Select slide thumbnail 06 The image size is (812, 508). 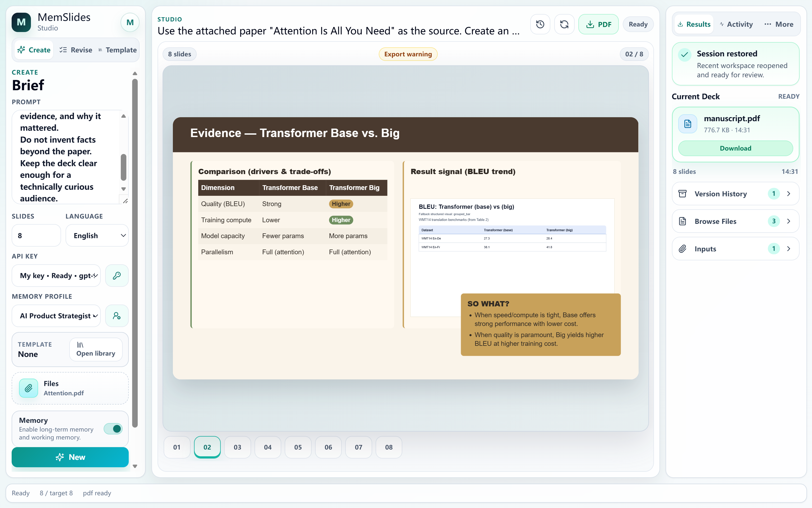pyautogui.click(x=328, y=447)
